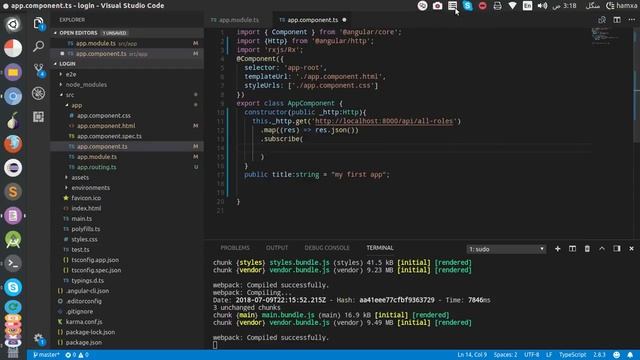640x360 pixels.
Task: Select the Terminal panel tab
Action: click(380, 248)
